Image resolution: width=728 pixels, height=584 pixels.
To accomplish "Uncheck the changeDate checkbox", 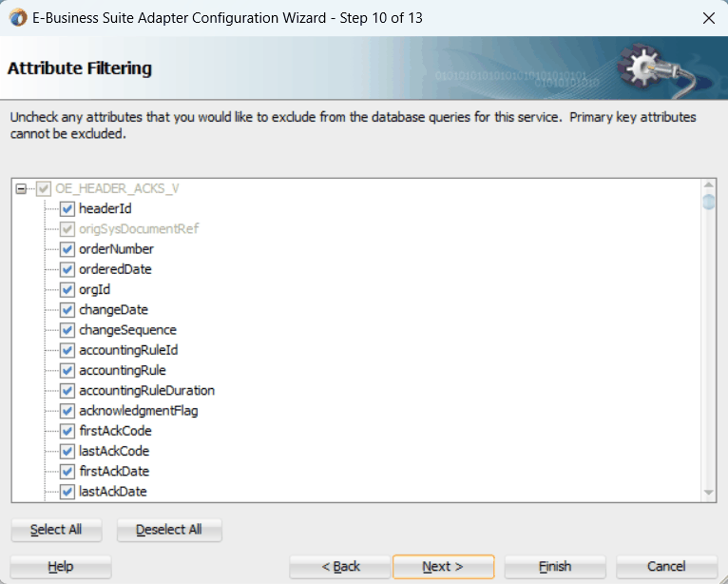I will [x=67, y=310].
